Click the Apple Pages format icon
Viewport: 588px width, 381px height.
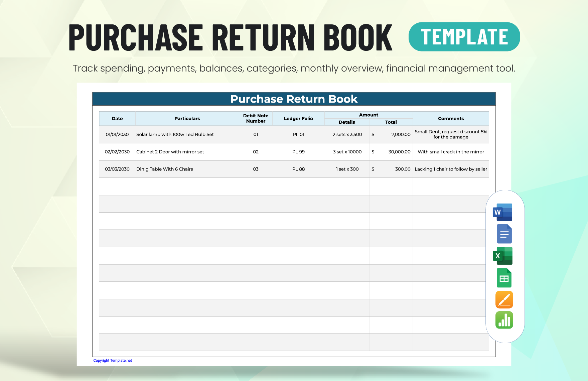pyautogui.click(x=504, y=299)
